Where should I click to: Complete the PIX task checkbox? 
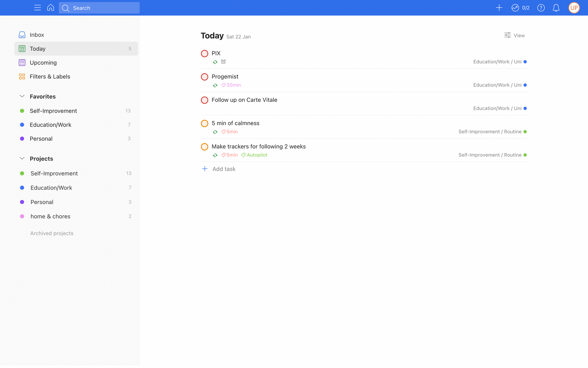coord(205,54)
